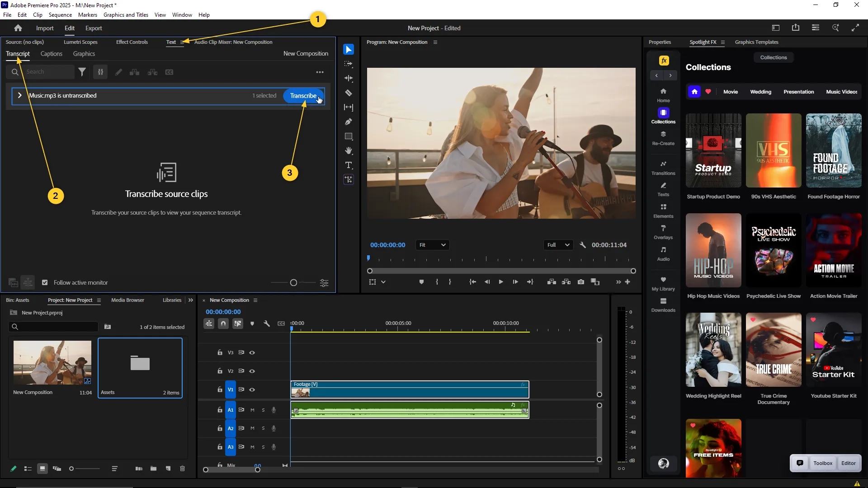Open Spotlight FX Texts section
This screenshot has height=488, width=868.
pyautogui.click(x=663, y=189)
